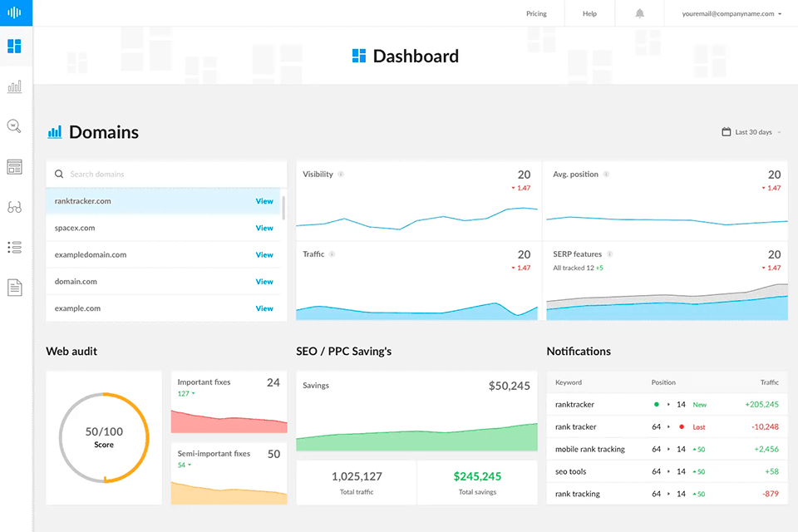Viewport: 798px width, 532px height.
Task: Click the $245,245 Total savings value
Action: click(x=477, y=476)
